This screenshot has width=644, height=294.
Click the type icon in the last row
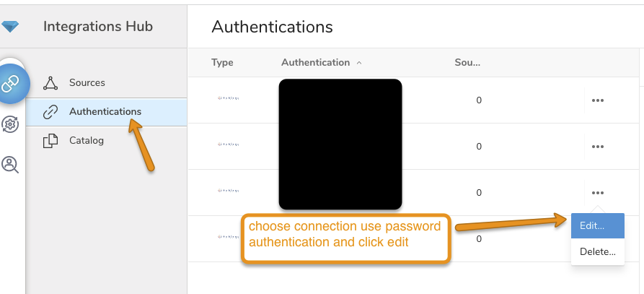click(x=228, y=237)
